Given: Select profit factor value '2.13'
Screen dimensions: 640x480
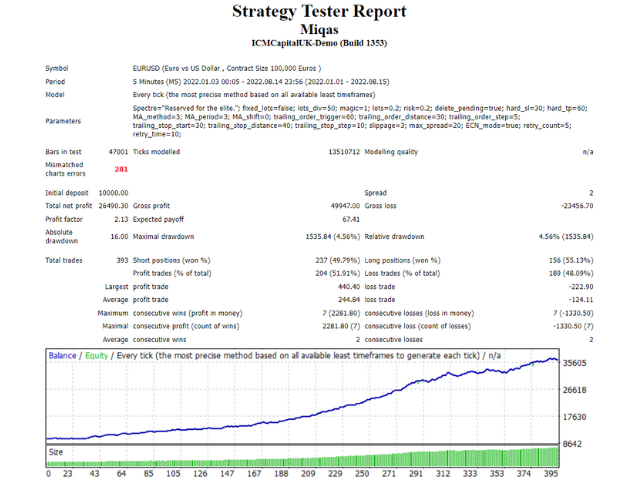Looking at the screenshot, I should point(121,220).
